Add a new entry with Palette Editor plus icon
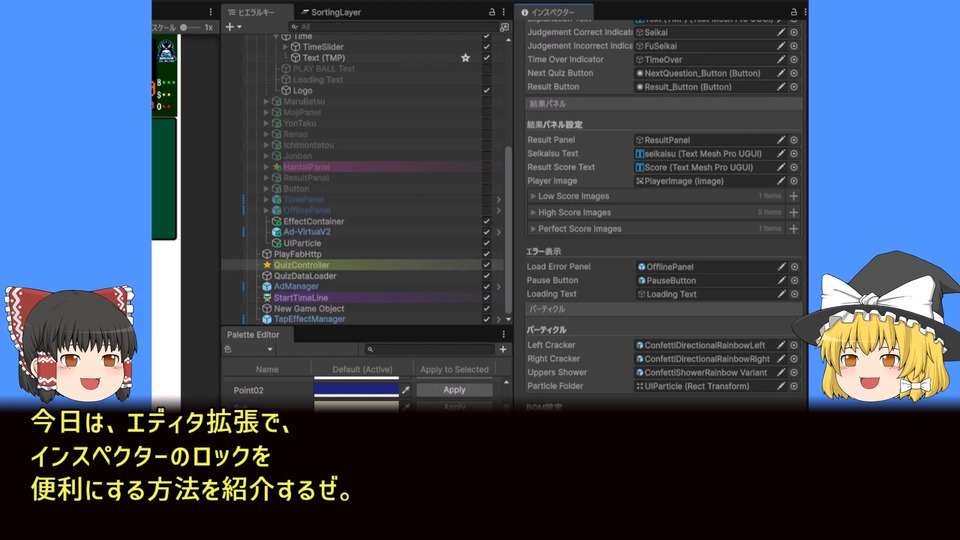 pos(503,349)
